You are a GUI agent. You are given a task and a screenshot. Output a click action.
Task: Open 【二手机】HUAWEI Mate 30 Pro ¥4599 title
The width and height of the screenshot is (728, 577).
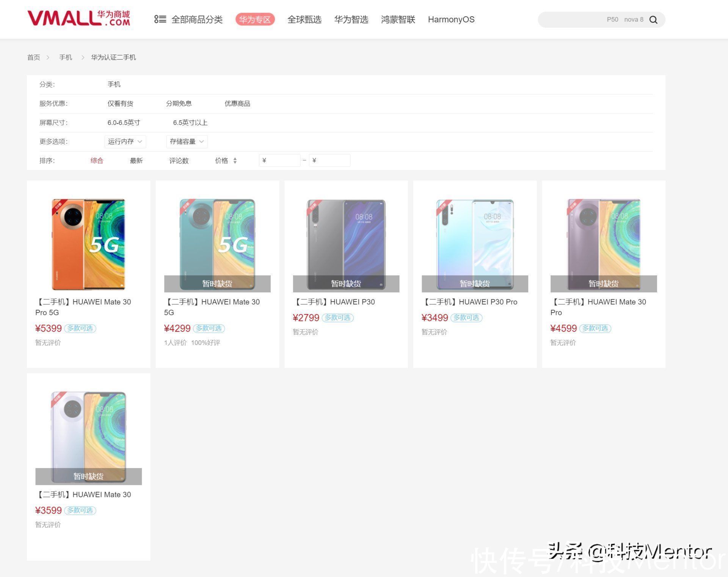click(x=598, y=307)
